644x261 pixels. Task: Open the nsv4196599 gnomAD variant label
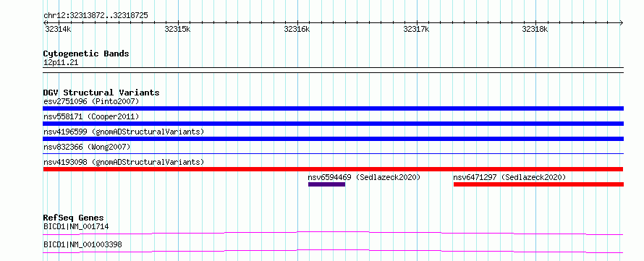(x=124, y=132)
